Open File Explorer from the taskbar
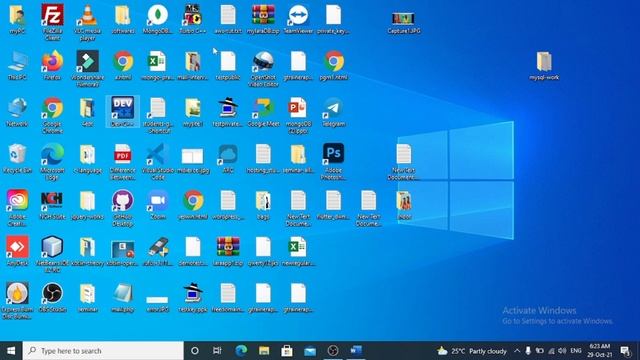This screenshot has width=640, height=360. pos(264,351)
